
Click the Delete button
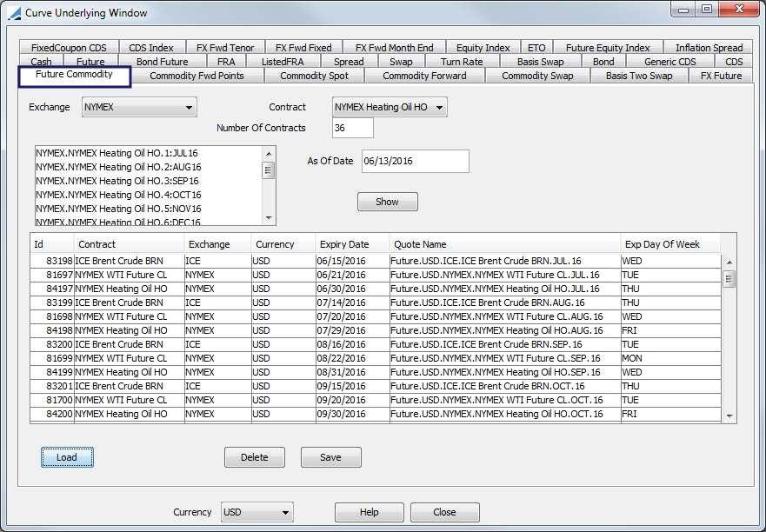click(x=255, y=457)
